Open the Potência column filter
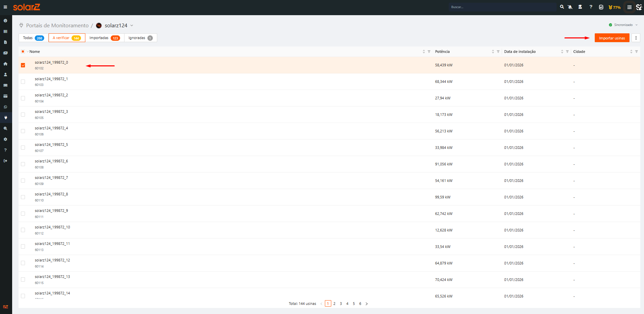Viewport: 644px width, 314px height. pos(498,52)
